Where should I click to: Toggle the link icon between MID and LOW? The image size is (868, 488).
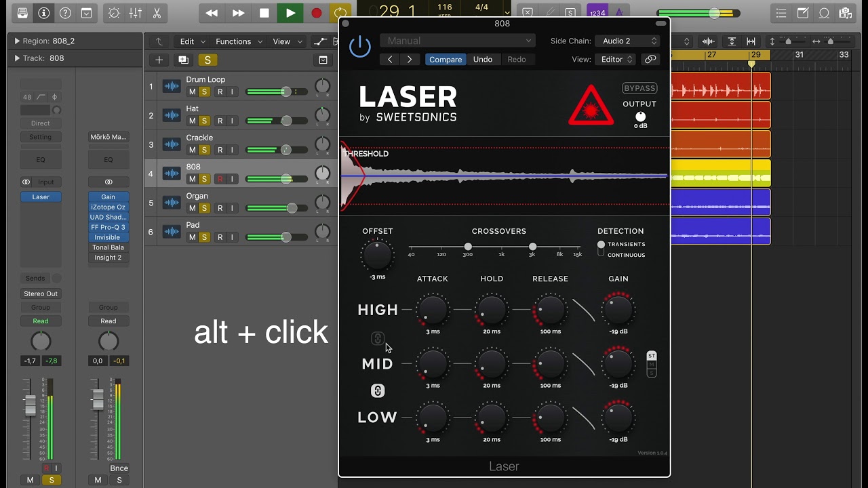[x=378, y=390]
